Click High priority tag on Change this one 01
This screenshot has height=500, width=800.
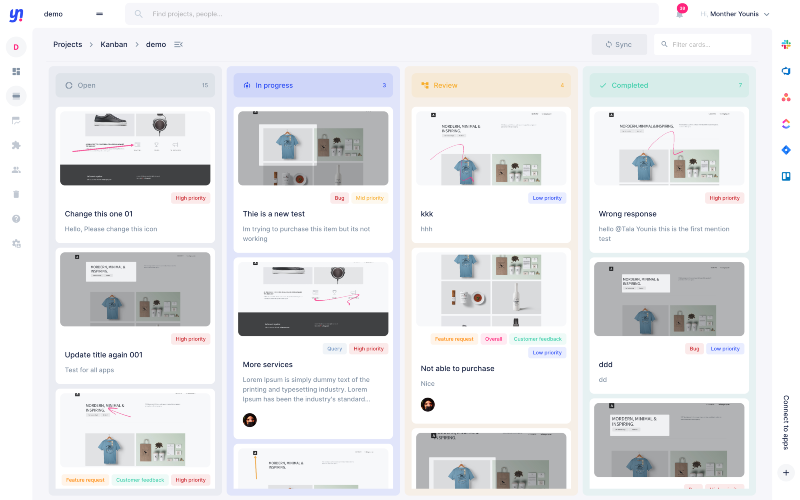190,198
